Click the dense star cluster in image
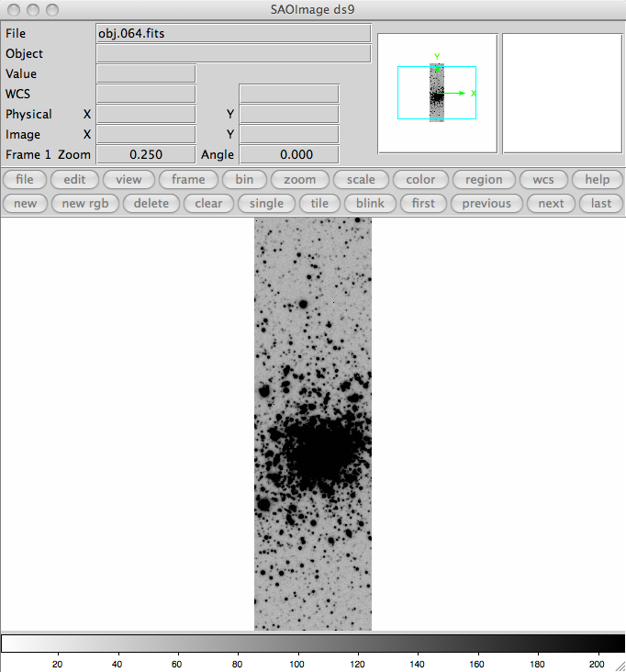Screen dimensions: 626x672 pos(320,450)
